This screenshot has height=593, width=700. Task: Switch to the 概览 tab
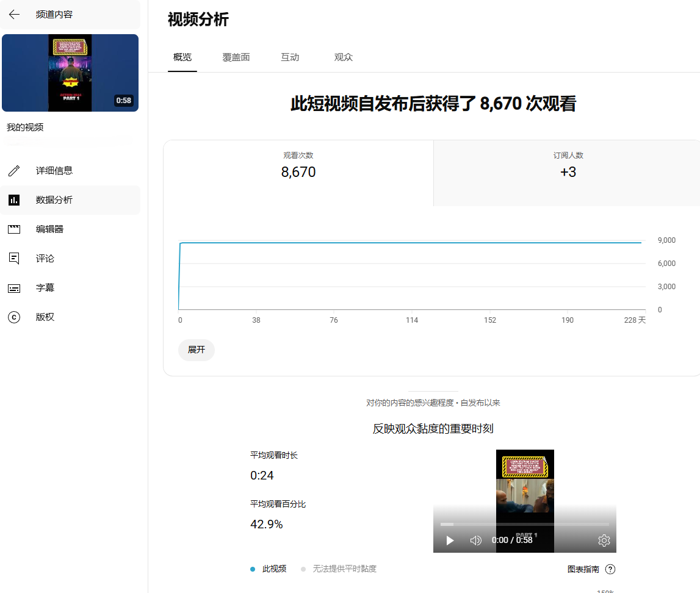182,57
